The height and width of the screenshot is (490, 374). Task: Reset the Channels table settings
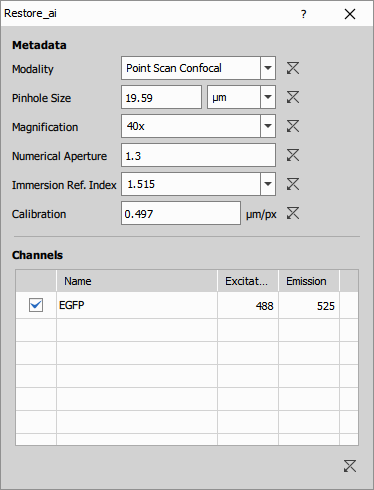[350, 466]
